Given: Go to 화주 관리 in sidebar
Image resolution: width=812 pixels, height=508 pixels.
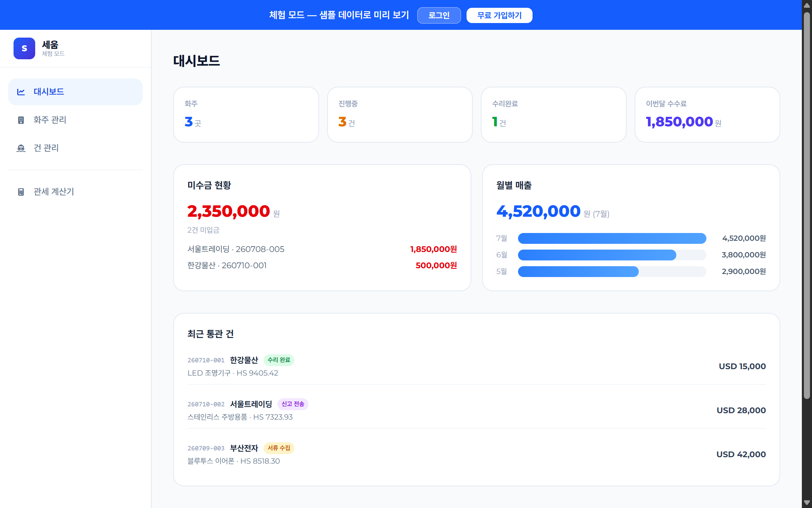Looking at the screenshot, I should pos(75,120).
